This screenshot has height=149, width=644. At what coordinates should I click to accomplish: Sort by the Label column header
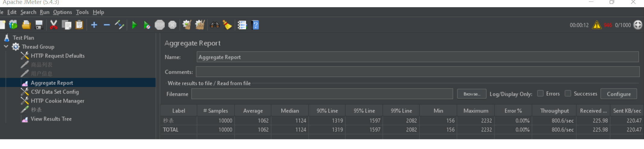coord(179,111)
